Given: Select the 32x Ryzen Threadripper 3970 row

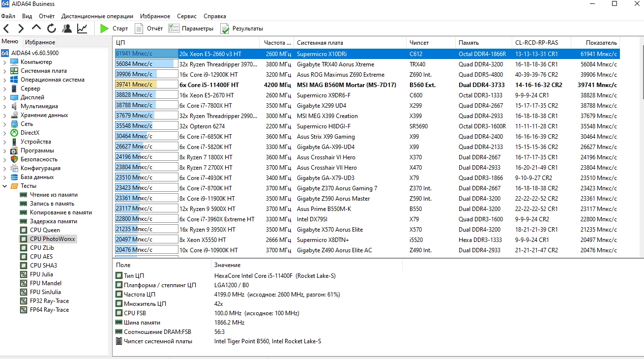Looking at the screenshot, I should (366, 64).
